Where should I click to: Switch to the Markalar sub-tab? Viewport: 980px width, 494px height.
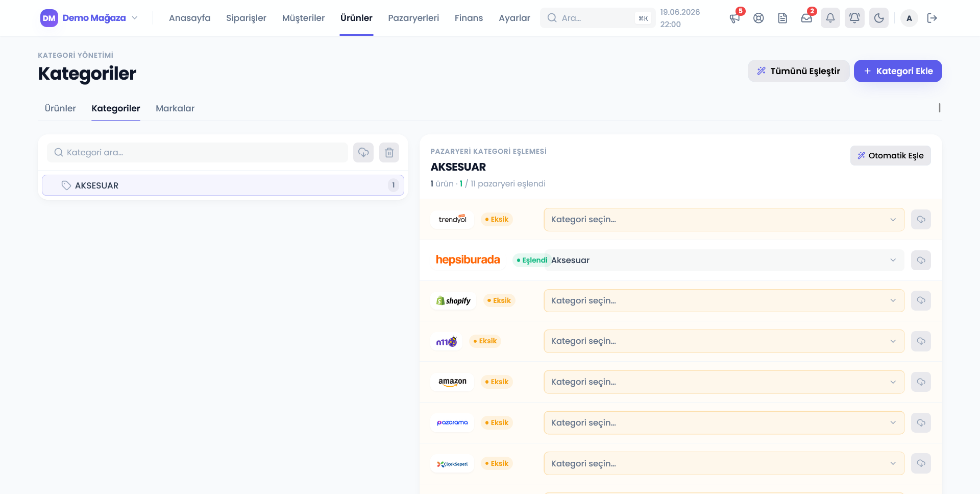[175, 108]
